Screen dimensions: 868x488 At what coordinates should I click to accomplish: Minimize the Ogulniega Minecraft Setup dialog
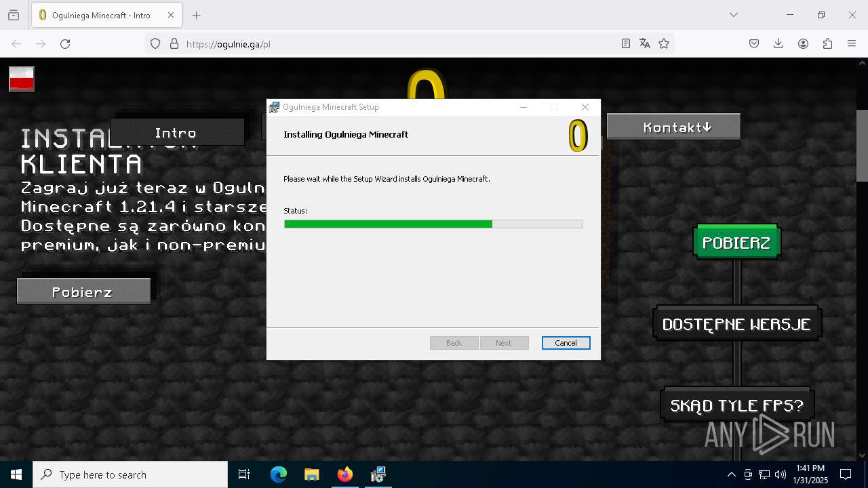[x=524, y=107]
